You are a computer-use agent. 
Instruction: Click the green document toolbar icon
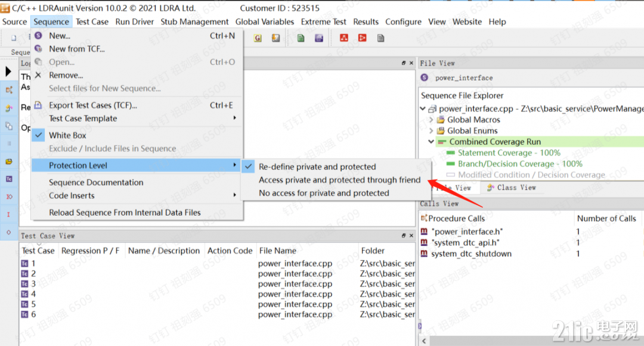[x=301, y=38]
